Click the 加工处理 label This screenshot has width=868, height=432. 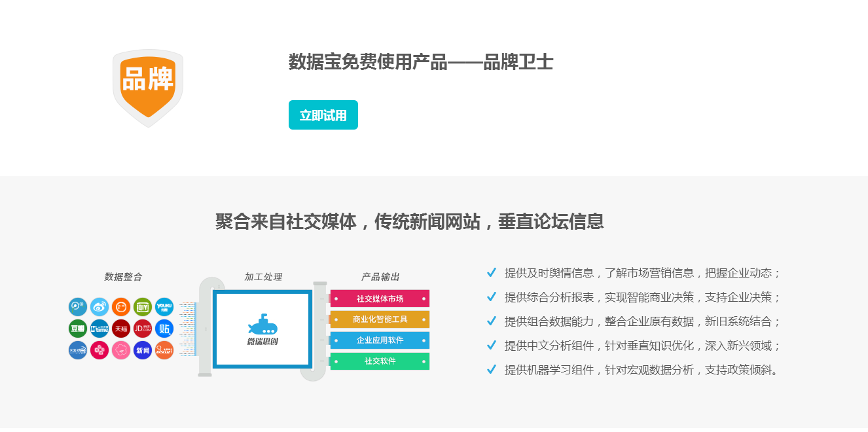[263, 277]
